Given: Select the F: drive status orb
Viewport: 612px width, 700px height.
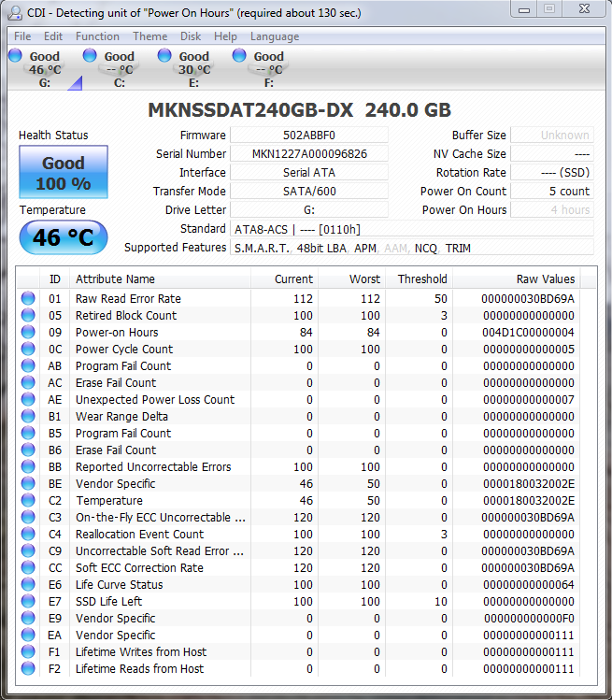Looking at the screenshot, I should pyautogui.click(x=240, y=56).
